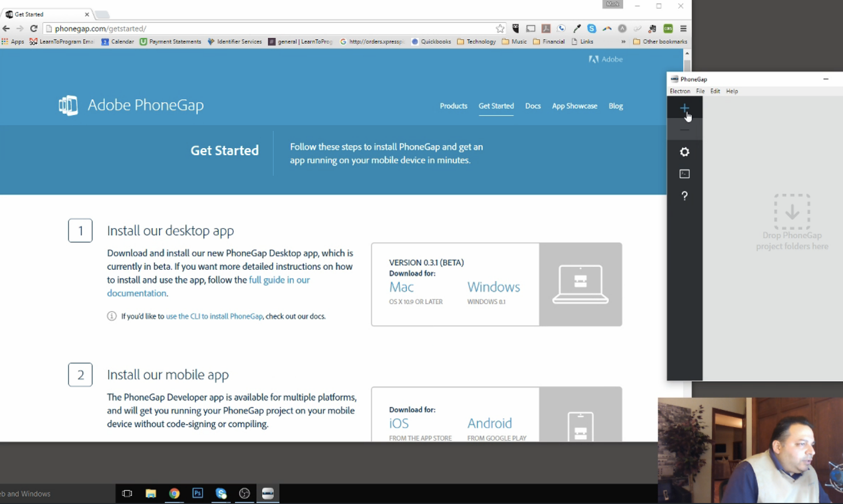843x504 pixels.
Task: Click the question mark help icon in PhoneGap
Action: click(x=684, y=196)
